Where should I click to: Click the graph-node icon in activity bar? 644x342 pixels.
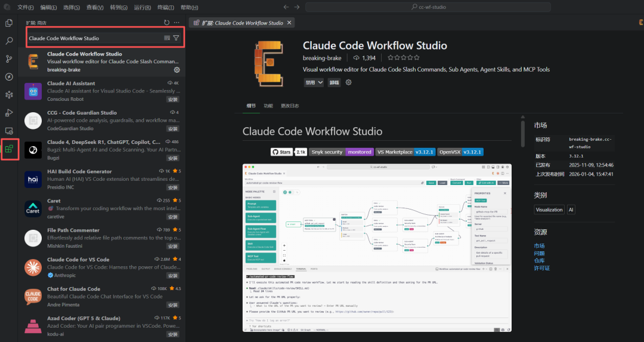9,95
